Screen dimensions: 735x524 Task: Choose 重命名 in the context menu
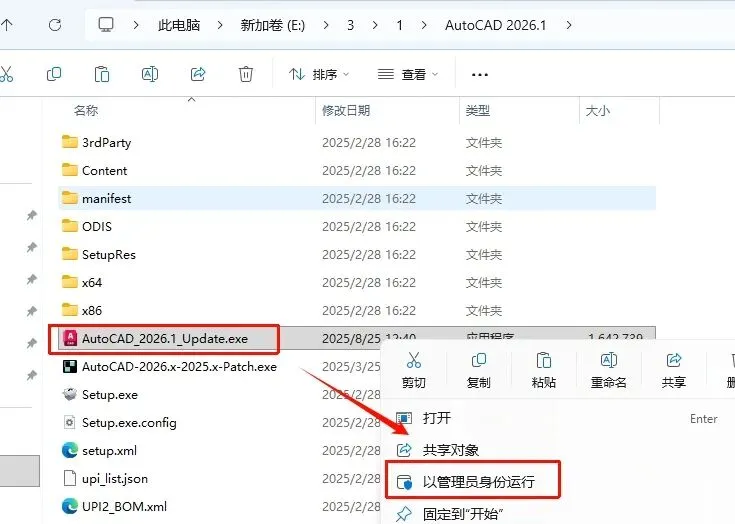(608, 370)
